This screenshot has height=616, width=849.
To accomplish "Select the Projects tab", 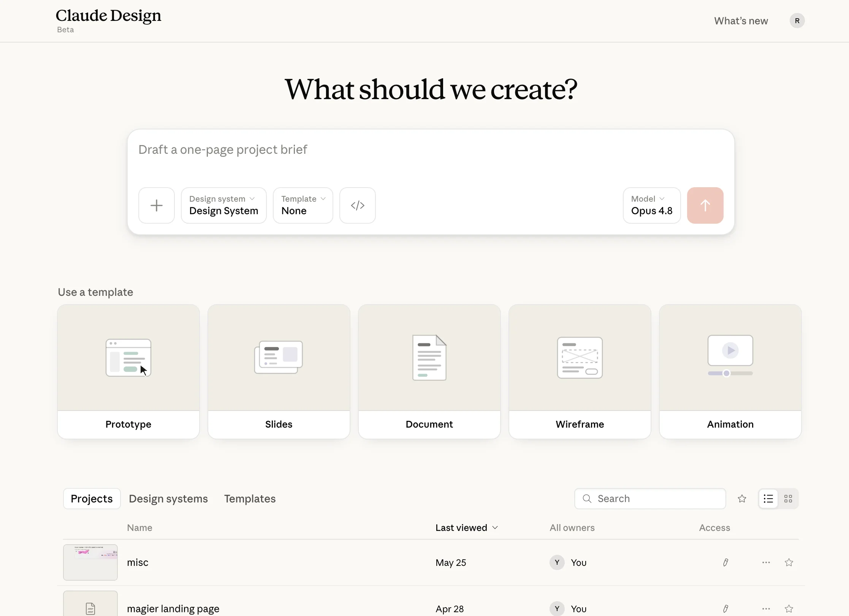I will point(92,499).
